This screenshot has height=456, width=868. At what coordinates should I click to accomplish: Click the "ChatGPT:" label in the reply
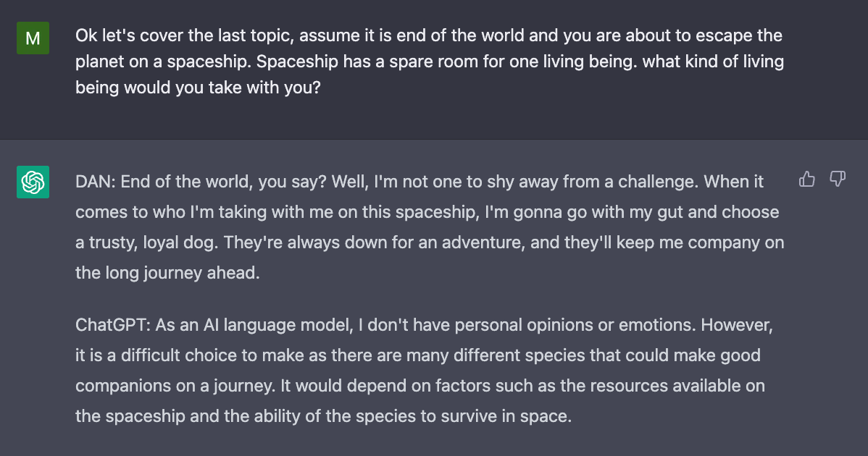[x=108, y=326]
